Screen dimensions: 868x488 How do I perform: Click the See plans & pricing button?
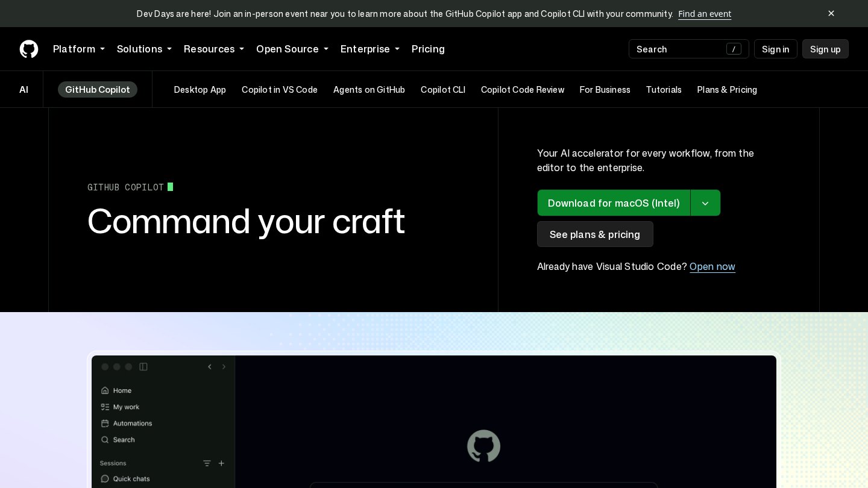595,234
